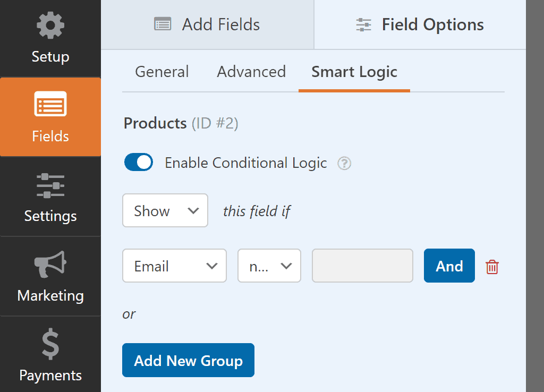Switch to the Advanced sub-tab
The image size is (544, 392).
point(251,72)
